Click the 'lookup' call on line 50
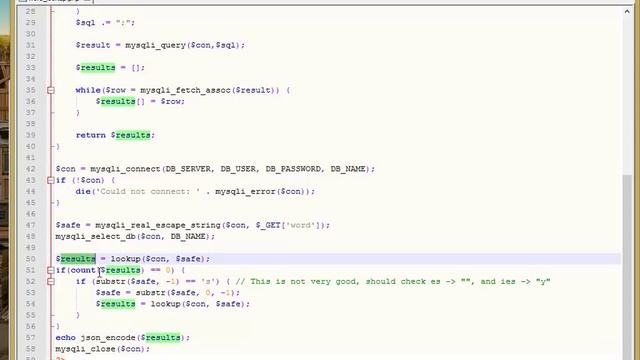Viewport: 640px width, 360px height. (125, 259)
